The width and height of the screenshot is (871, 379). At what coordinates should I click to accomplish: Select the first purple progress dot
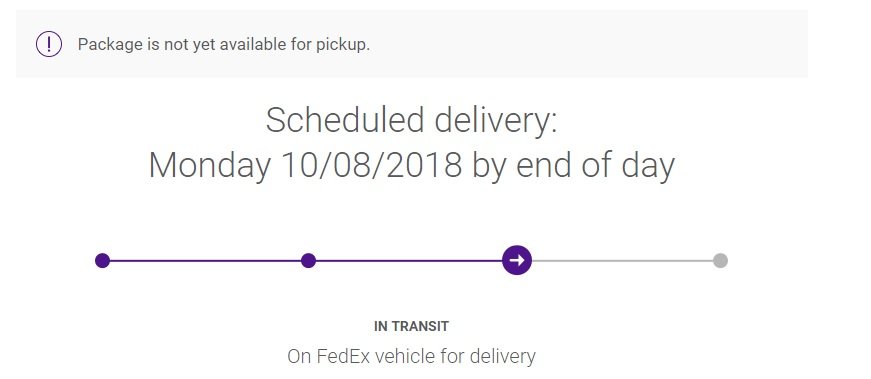coord(102,260)
